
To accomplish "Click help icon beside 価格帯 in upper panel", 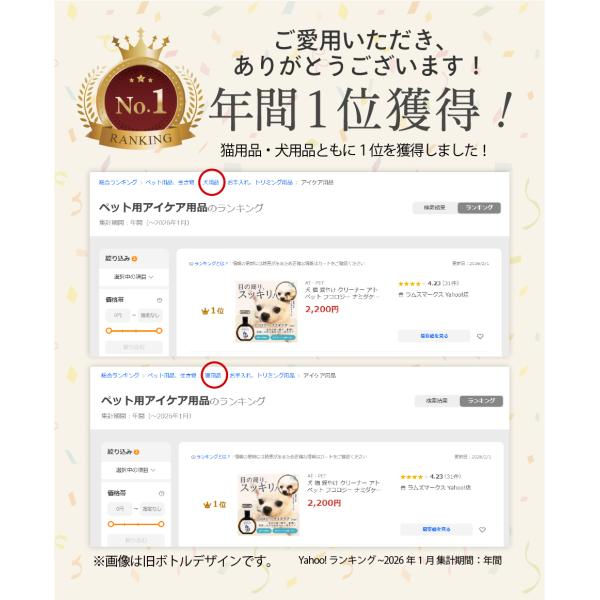I will click(x=160, y=300).
